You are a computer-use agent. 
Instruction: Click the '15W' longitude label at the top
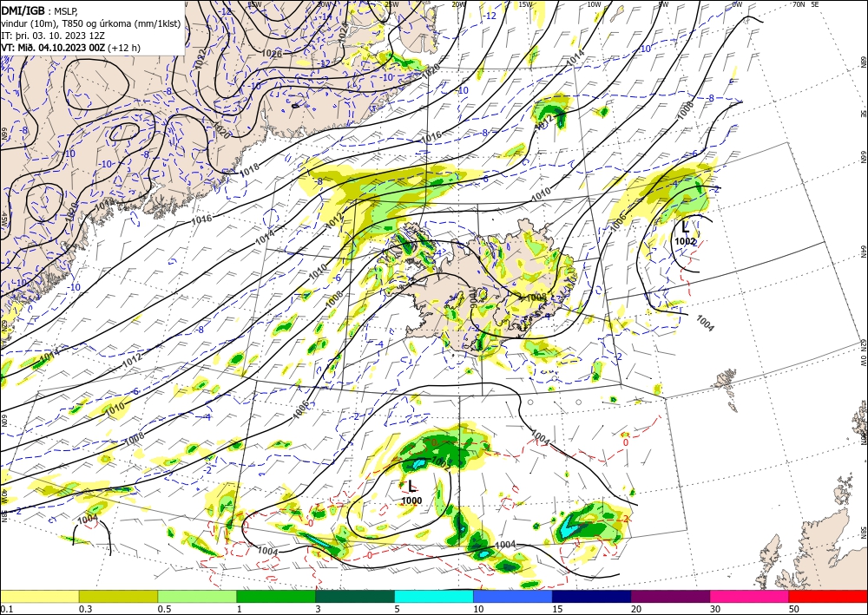526,4
